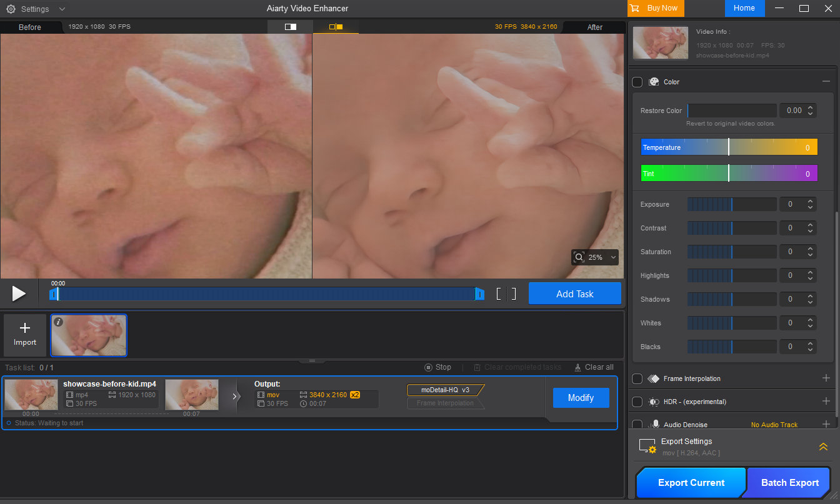Select the split-screen compare view icon
Image resolution: width=840 pixels, height=504 pixels.
(x=289, y=27)
